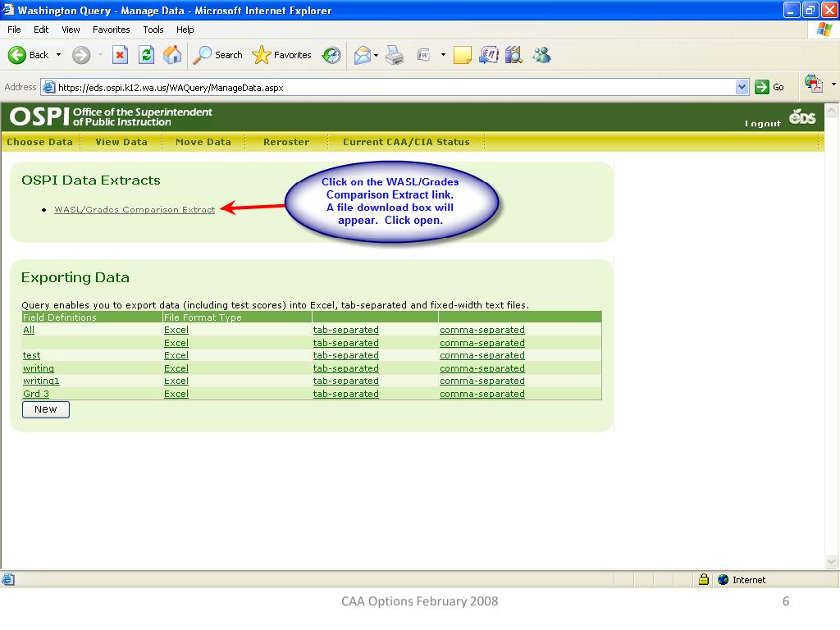Open the All field definition link
Viewport: 840px width, 630px height.
click(29, 330)
